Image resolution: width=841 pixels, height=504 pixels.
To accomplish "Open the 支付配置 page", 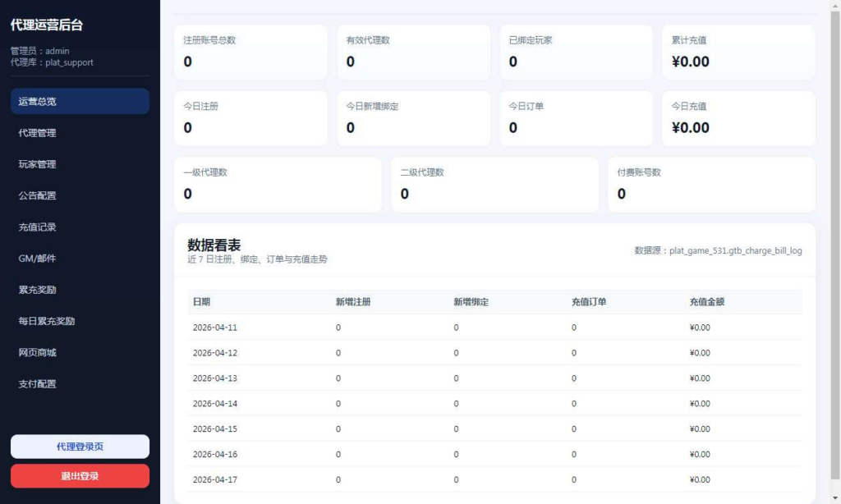I will (x=80, y=383).
